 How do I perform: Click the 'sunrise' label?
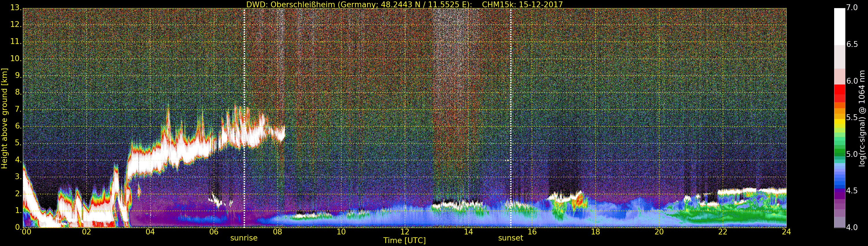(x=244, y=238)
